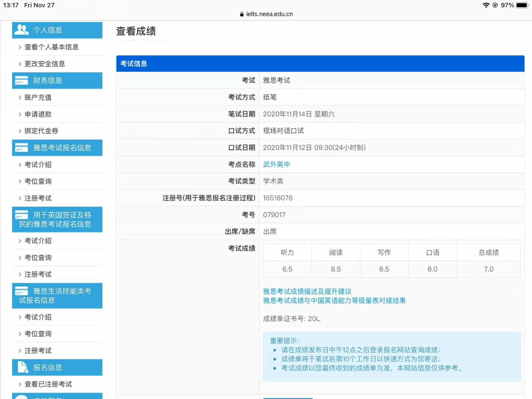Image resolution: width=532 pixels, height=399 pixels.
Task: Select 注册考试 under 雅思考试报名信息
Action: (38, 198)
